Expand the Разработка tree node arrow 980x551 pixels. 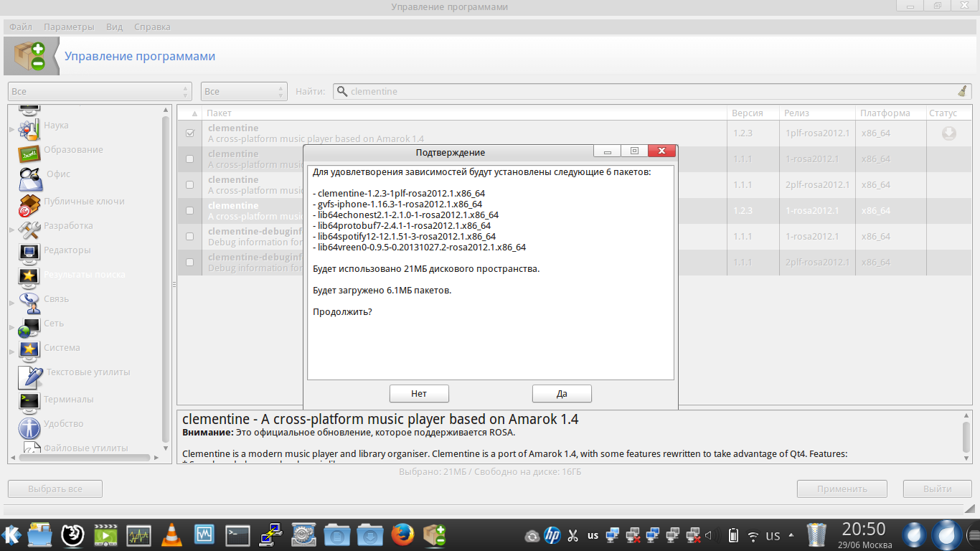(x=11, y=229)
